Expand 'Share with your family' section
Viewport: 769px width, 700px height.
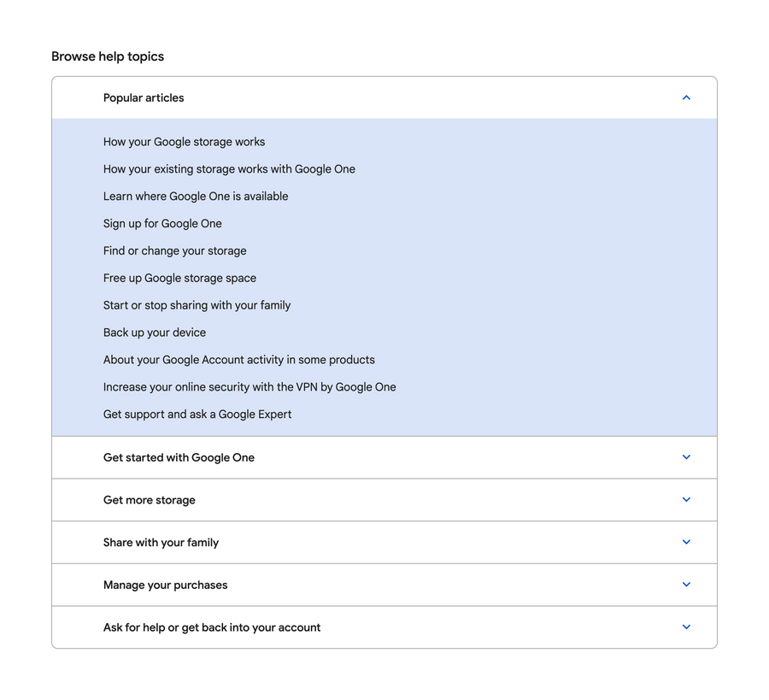click(384, 542)
